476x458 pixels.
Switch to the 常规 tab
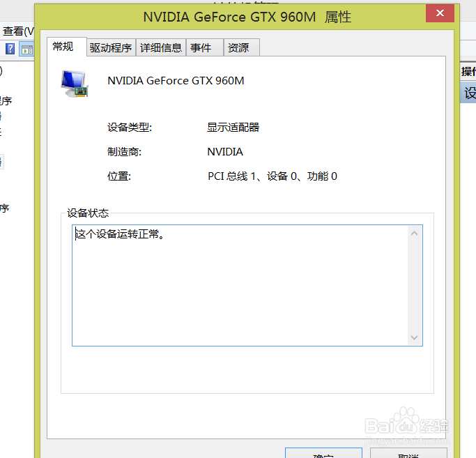[67, 47]
